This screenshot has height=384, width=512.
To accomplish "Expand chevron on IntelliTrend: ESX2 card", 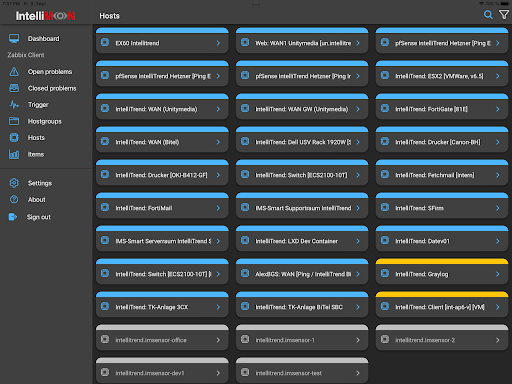I will tap(498, 76).
